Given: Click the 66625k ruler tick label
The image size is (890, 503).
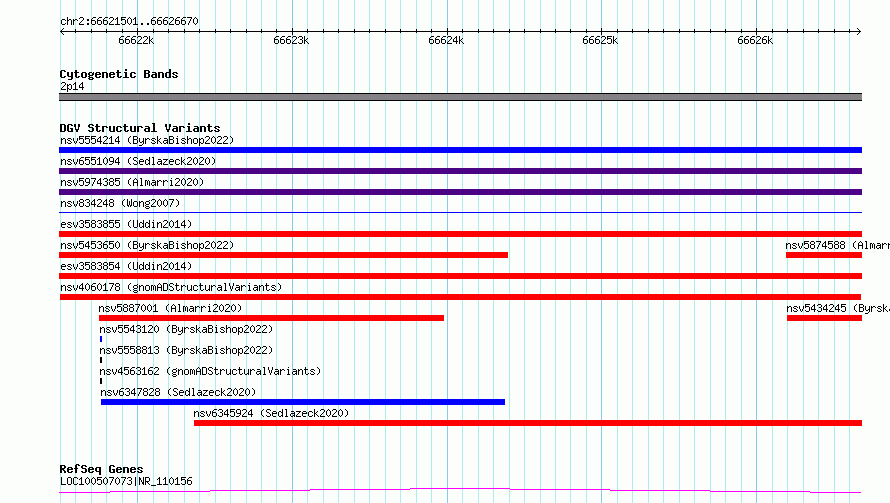Looking at the screenshot, I should 600,40.
